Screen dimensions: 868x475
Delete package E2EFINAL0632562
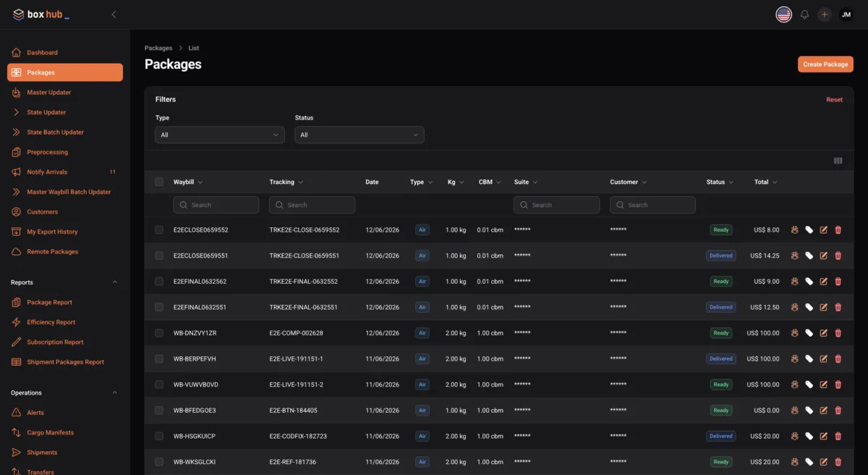[838, 282]
